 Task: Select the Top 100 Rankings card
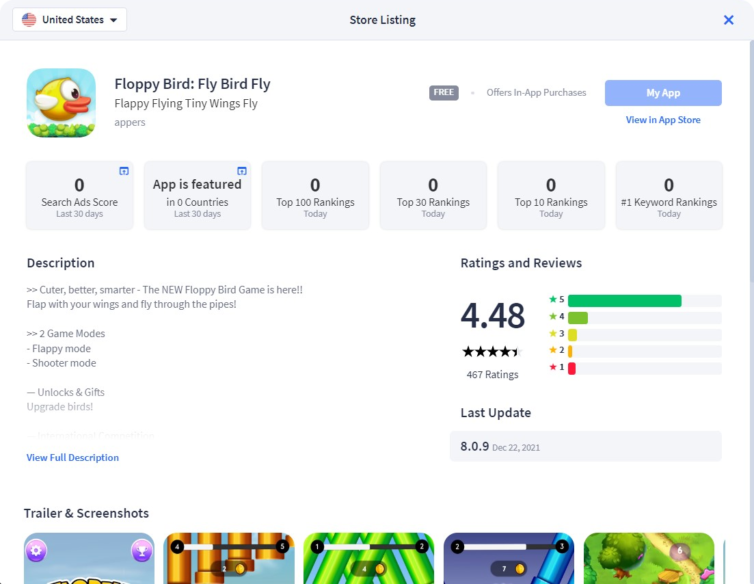pyautogui.click(x=315, y=195)
